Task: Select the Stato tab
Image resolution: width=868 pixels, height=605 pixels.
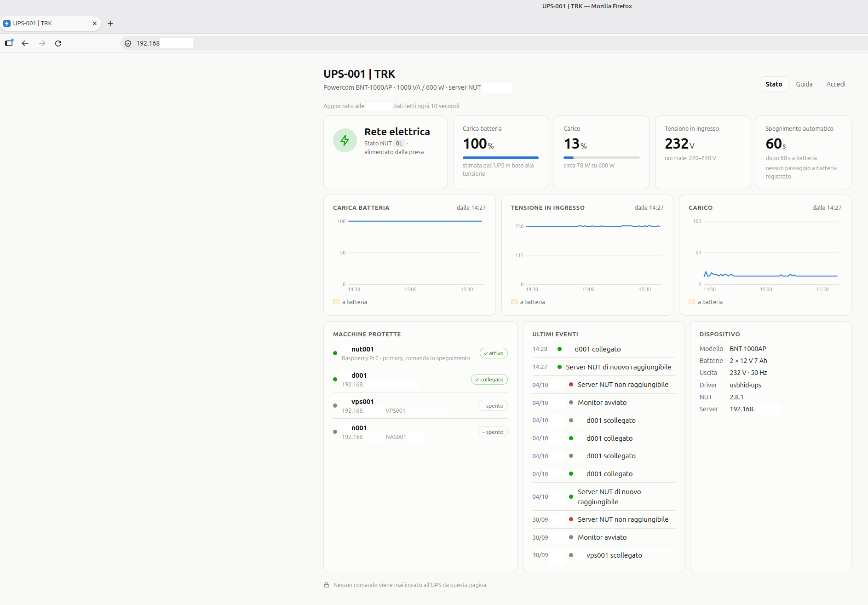Action: point(774,84)
